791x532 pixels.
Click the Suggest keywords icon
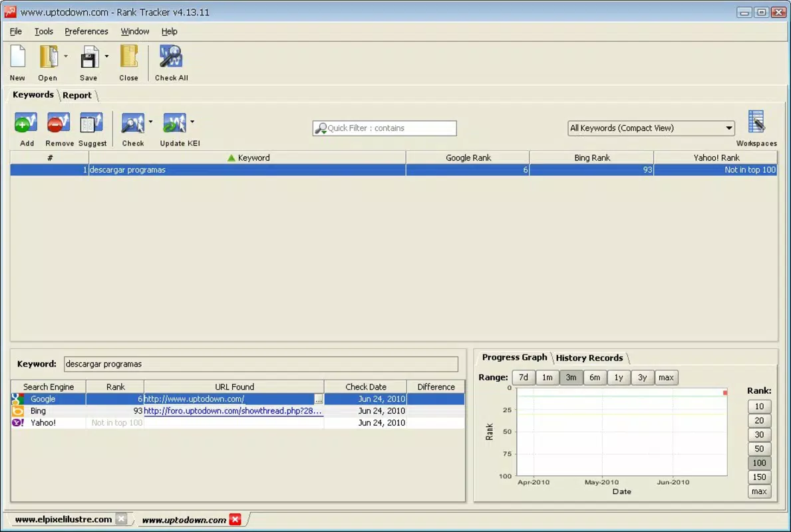pyautogui.click(x=91, y=122)
